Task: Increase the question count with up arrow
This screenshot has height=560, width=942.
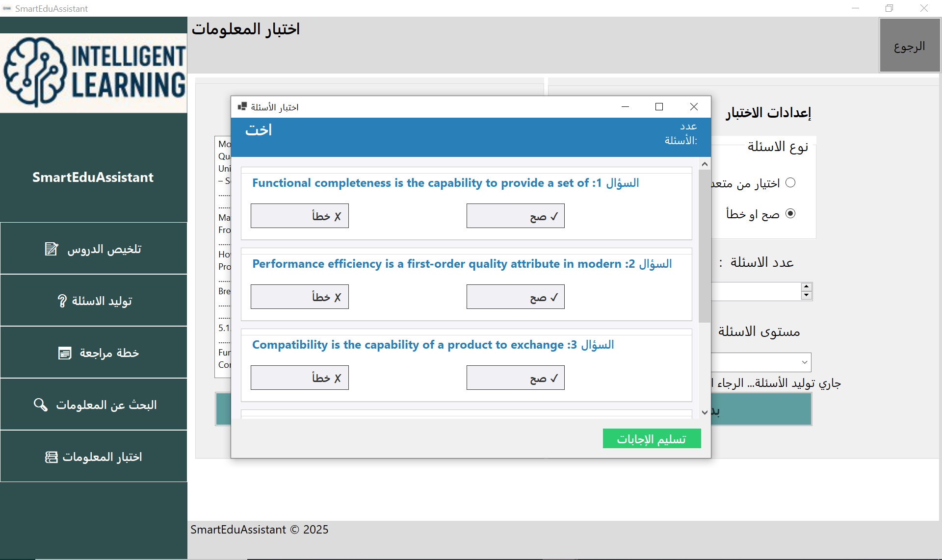Action: [x=806, y=287]
